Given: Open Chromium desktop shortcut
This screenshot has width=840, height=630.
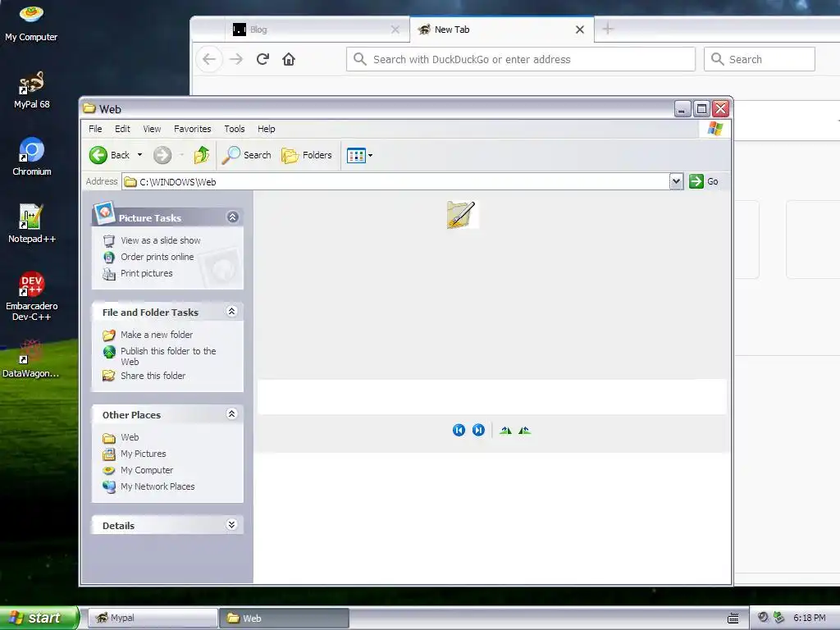Looking at the screenshot, I should pos(32,157).
